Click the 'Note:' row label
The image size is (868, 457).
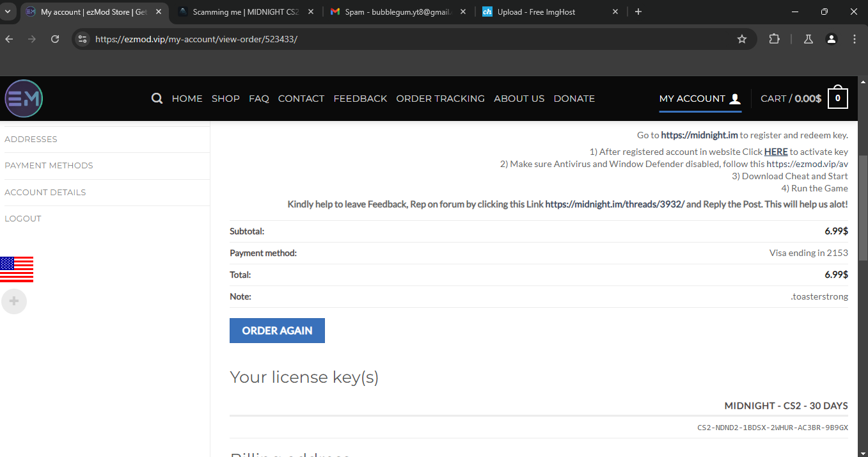[241, 296]
